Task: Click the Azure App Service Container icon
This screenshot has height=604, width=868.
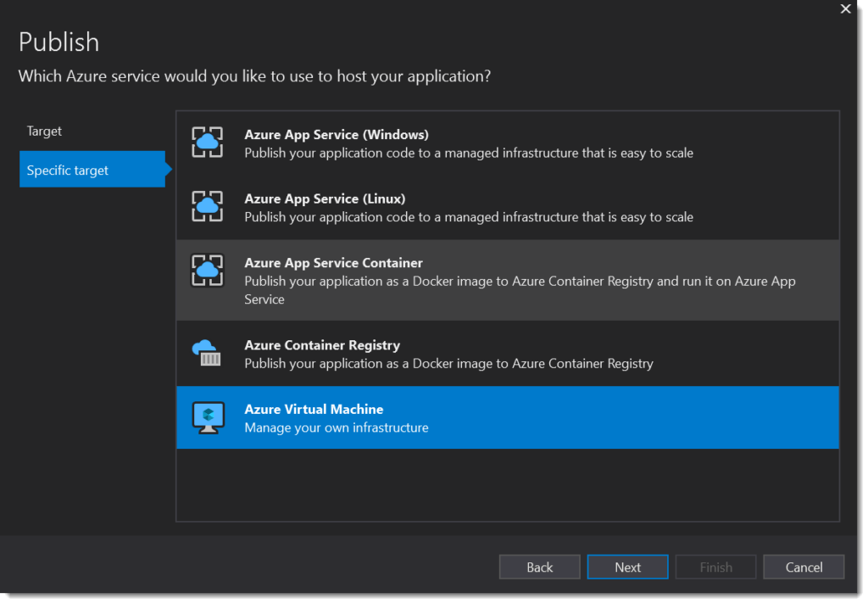Action: tap(208, 271)
